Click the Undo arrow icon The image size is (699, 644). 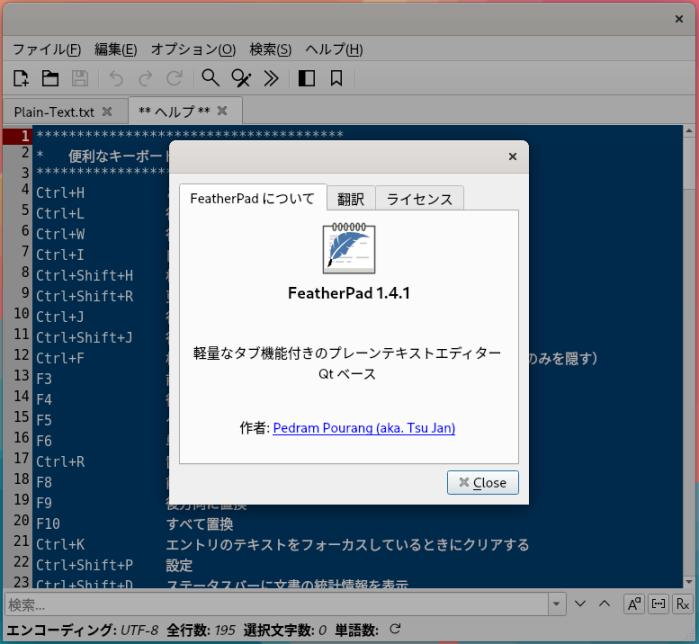116,78
